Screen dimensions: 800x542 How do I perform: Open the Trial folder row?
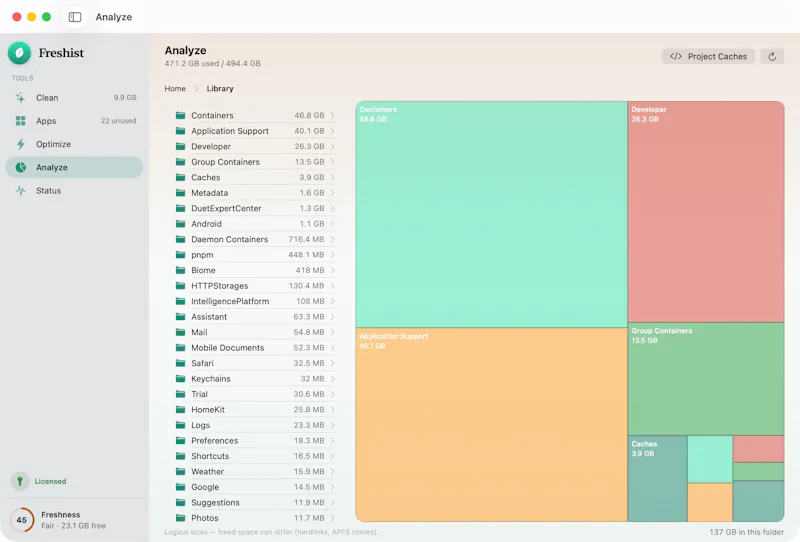pyautogui.click(x=254, y=394)
